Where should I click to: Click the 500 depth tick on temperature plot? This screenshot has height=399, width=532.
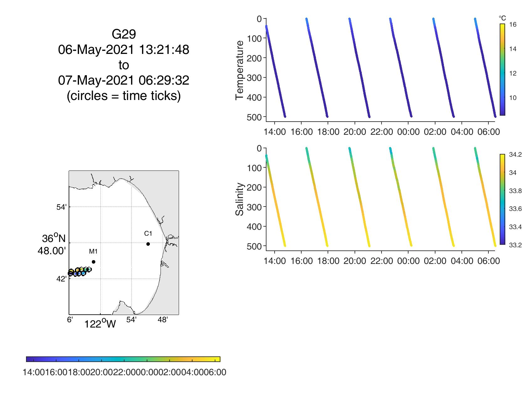[255, 117]
